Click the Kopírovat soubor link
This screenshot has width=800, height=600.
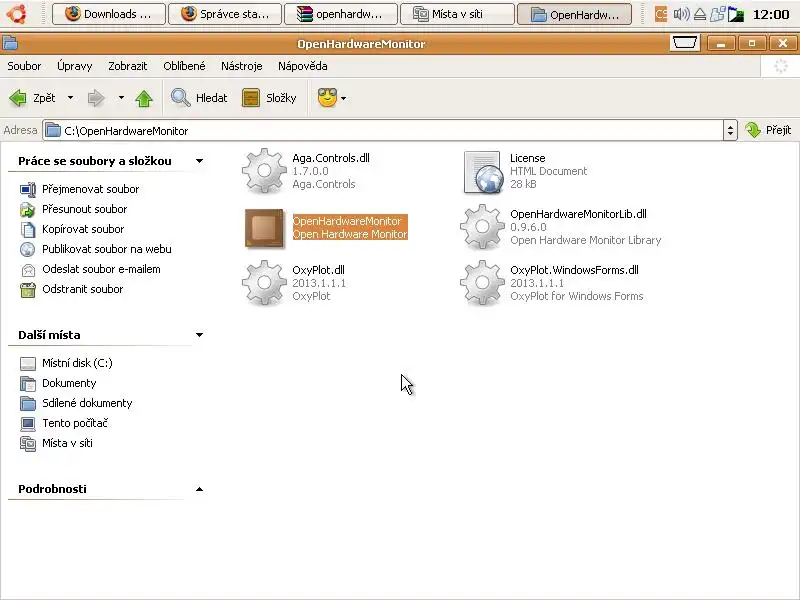tap(83, 229)
